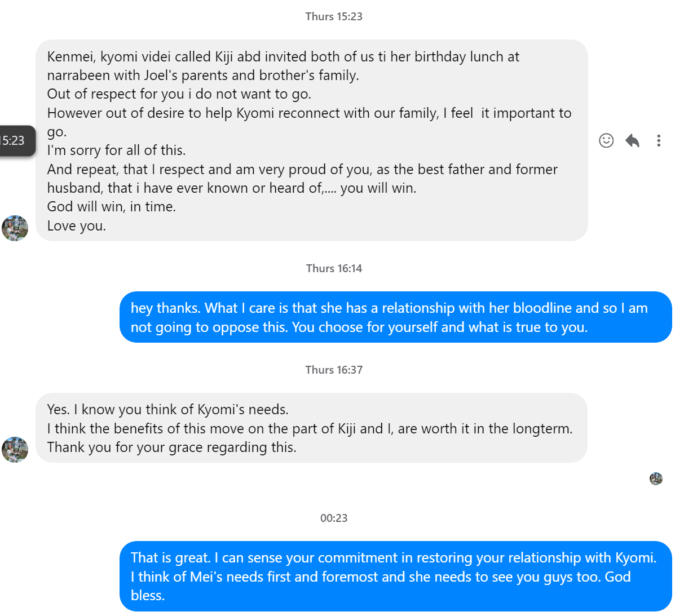Image resolution: width=675 pixels, height=616 pixels.
Task: Select the gray message starting "Yes. I know"
Action: pyautogui.click(x=311, y=428)
